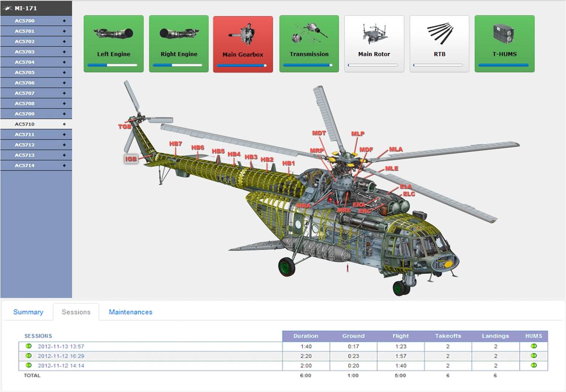Viewport: 566px width, 392px height.
Task: Open the Transmission component tile
Action: (x=309, y=44)
